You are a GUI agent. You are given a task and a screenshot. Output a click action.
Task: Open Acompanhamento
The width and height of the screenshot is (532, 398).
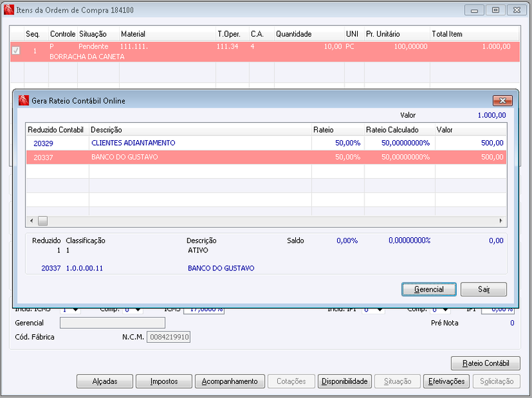pos(229,381)
